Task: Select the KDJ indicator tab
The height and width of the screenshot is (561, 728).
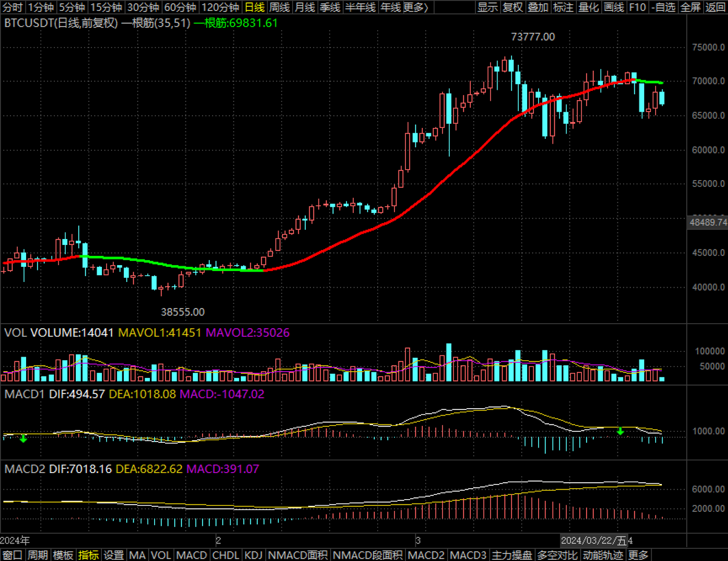Action: tap(254, 555)
